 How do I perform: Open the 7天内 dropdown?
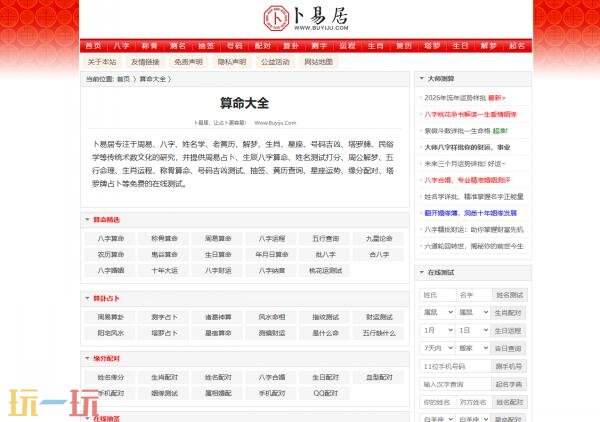click(x=438, y=348)
